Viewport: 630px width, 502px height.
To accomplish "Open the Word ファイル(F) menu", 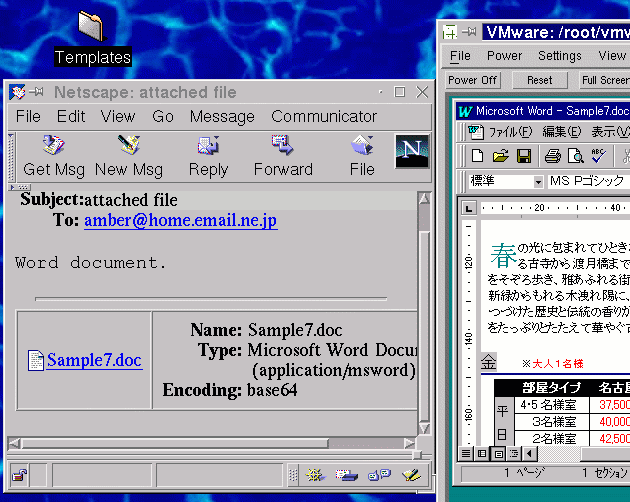I will [x=510, y=132].
